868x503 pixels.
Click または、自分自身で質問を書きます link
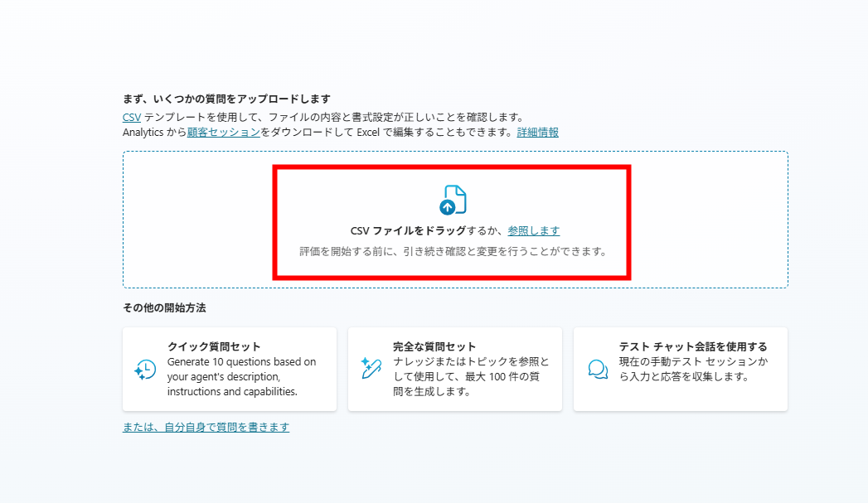tap(206, 428)
